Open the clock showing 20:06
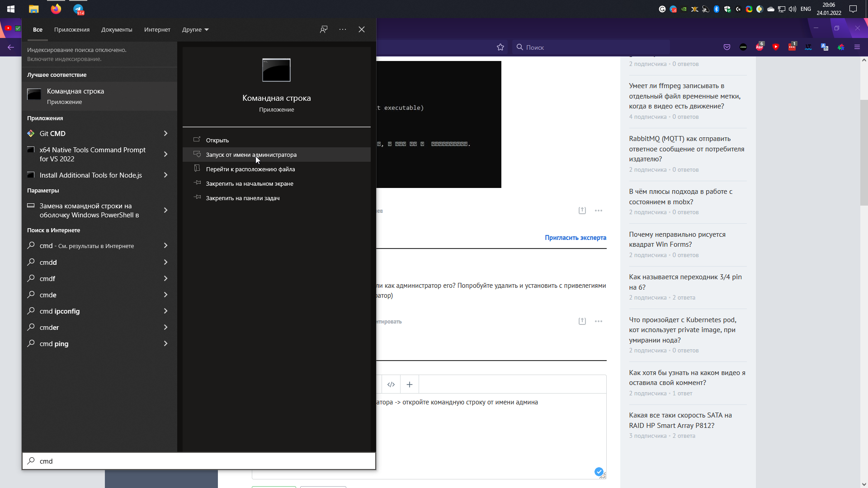868x488 pixels. [829, 9]
